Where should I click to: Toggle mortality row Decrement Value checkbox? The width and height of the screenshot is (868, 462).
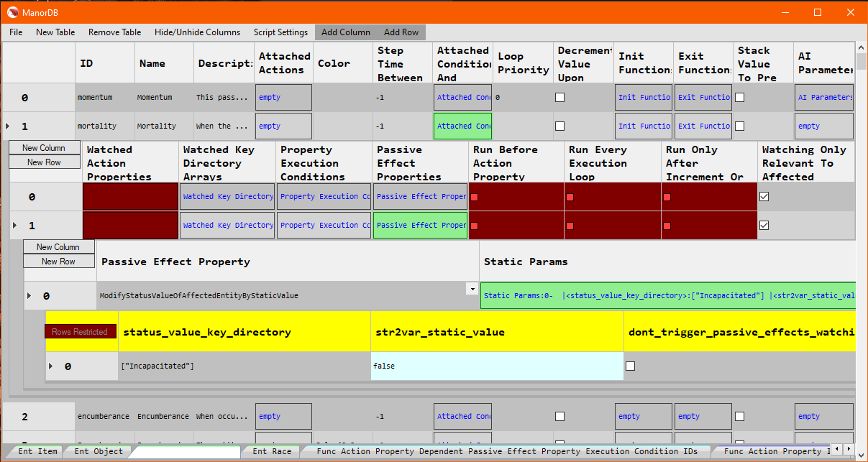click(559, 126)
